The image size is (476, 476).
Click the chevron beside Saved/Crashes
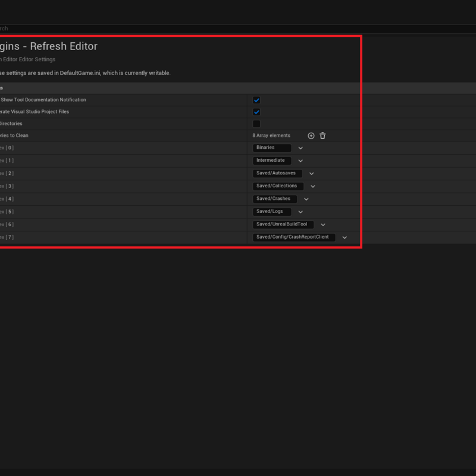tap(306, 199)
